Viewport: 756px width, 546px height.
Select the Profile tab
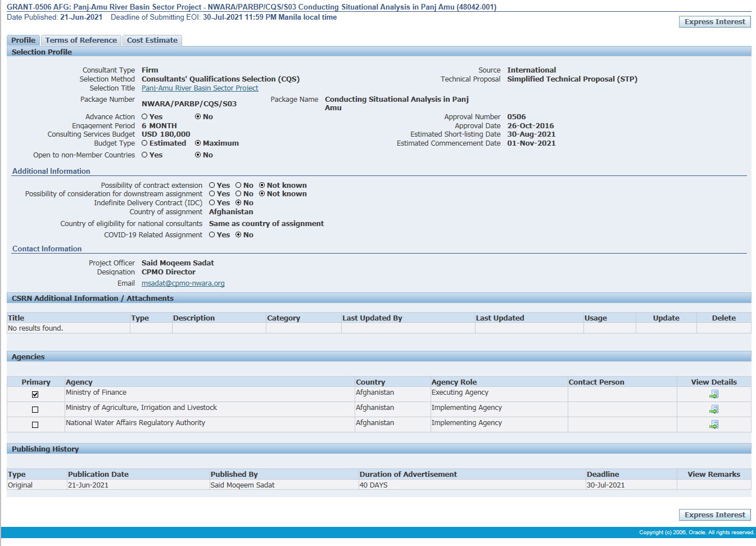[23, 40]
